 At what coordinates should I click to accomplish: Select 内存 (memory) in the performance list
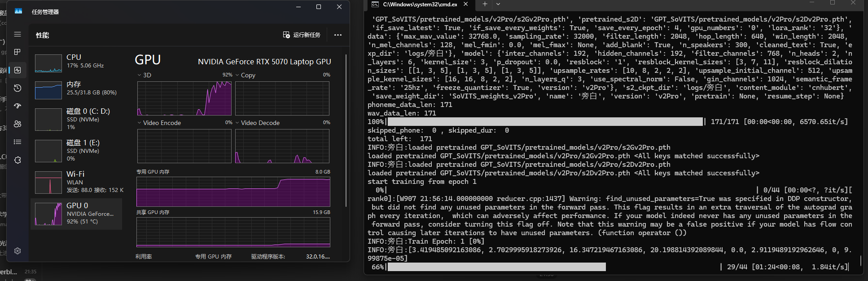[x=76, y=90]
